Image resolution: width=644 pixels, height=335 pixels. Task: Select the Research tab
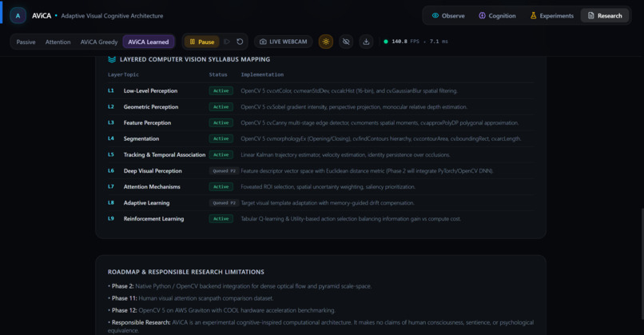click(x=605, y=16)
